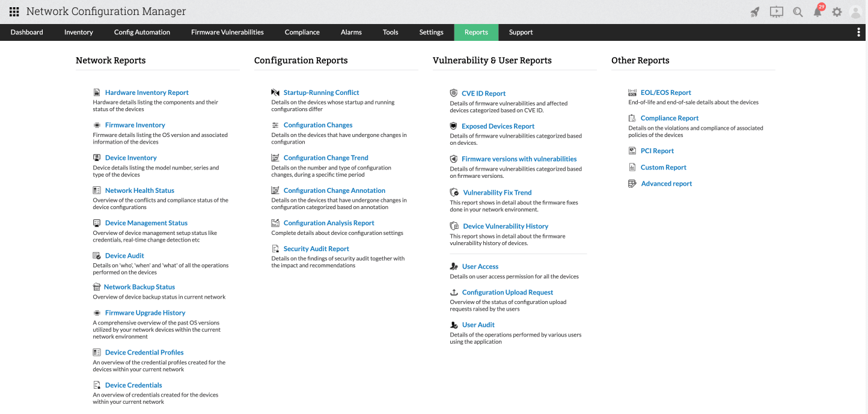Click the search magnifier icon
The width and height of the screenshot is (868, 414).
click(797, 11)
